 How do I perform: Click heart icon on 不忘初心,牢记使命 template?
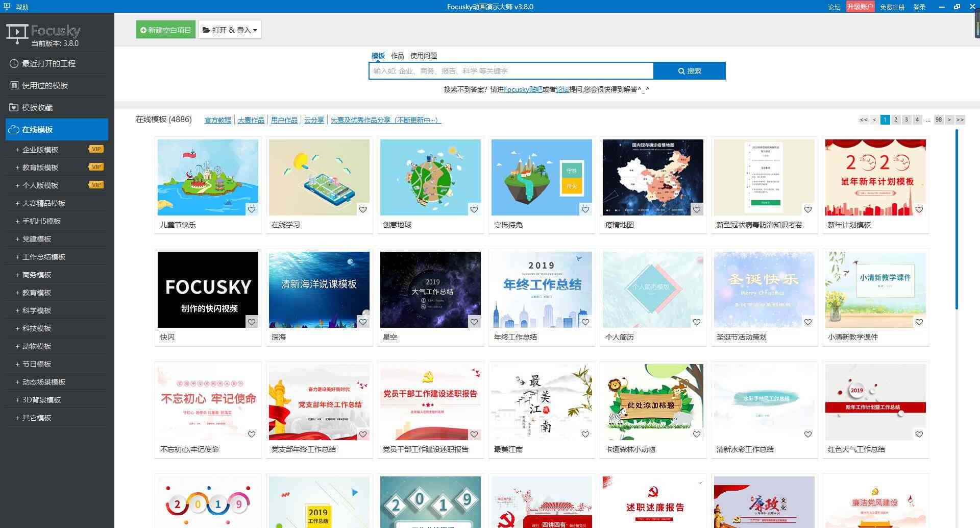click(x=252, y=434)
